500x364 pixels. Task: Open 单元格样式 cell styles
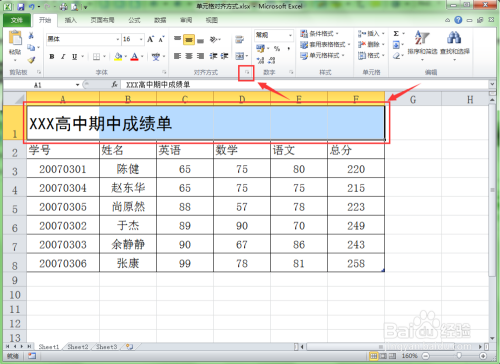[x=322, y=55]
